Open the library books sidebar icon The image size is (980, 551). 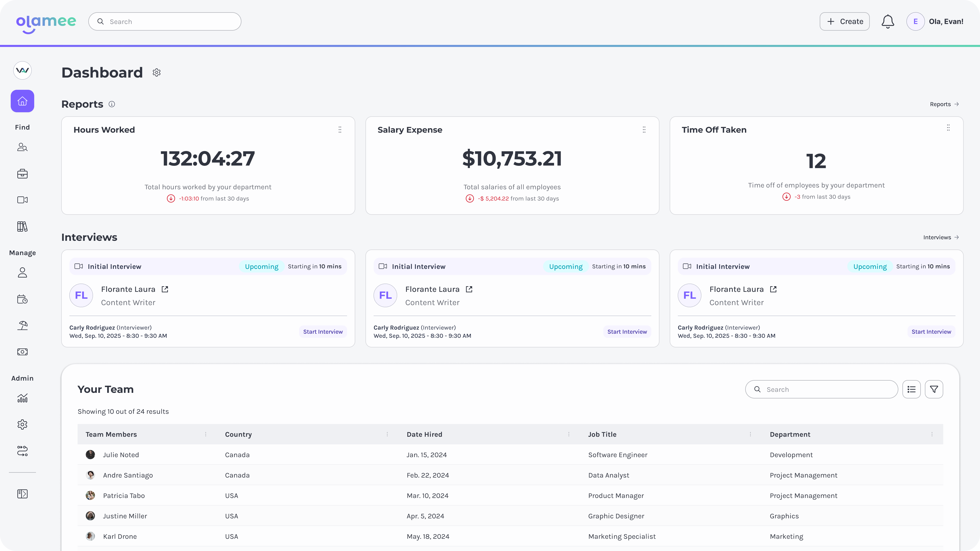[x=22, y=227]
